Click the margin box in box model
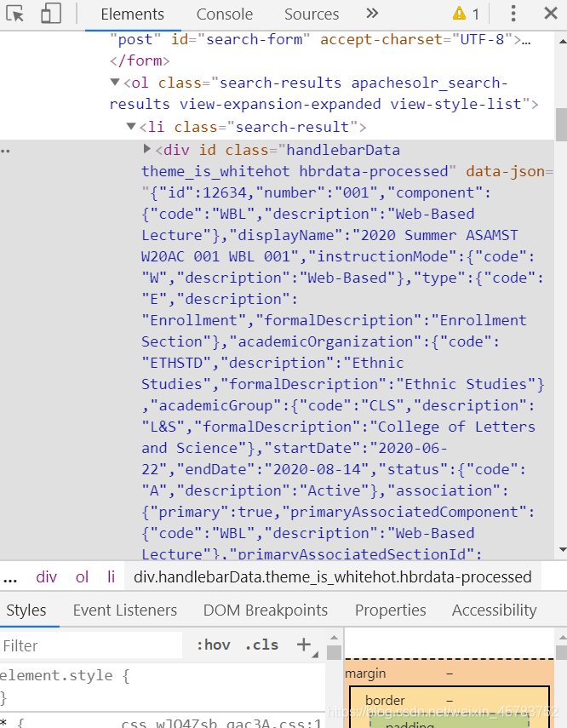Image resolution: width=567 pixels, height=728 pixels. point(365,674)
